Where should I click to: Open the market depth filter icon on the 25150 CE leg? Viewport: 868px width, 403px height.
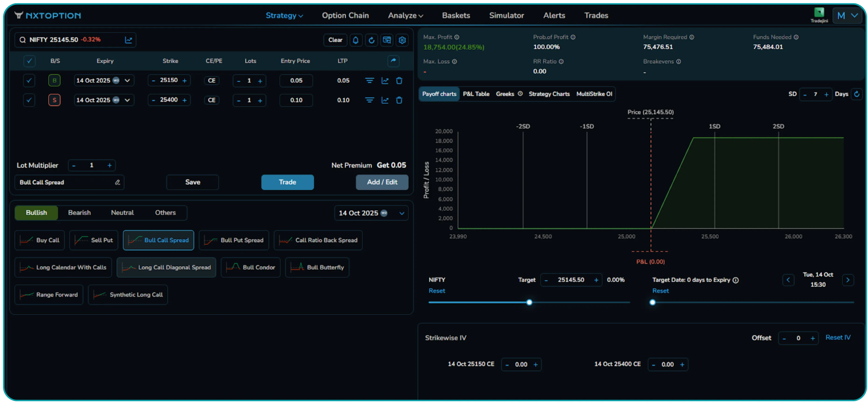[369, 81]
